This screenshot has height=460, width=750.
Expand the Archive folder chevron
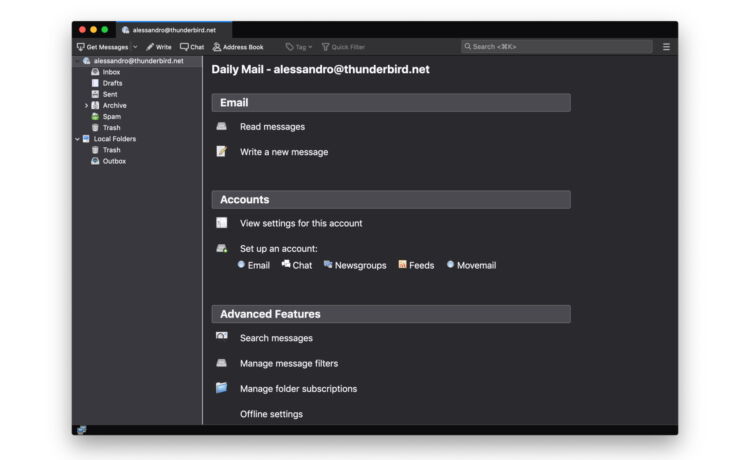86,106
